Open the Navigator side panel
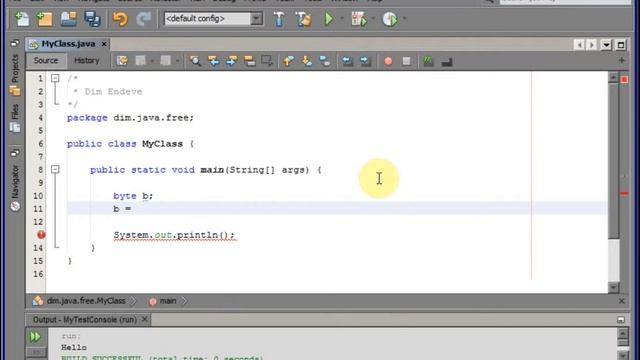 click(15, 187)
